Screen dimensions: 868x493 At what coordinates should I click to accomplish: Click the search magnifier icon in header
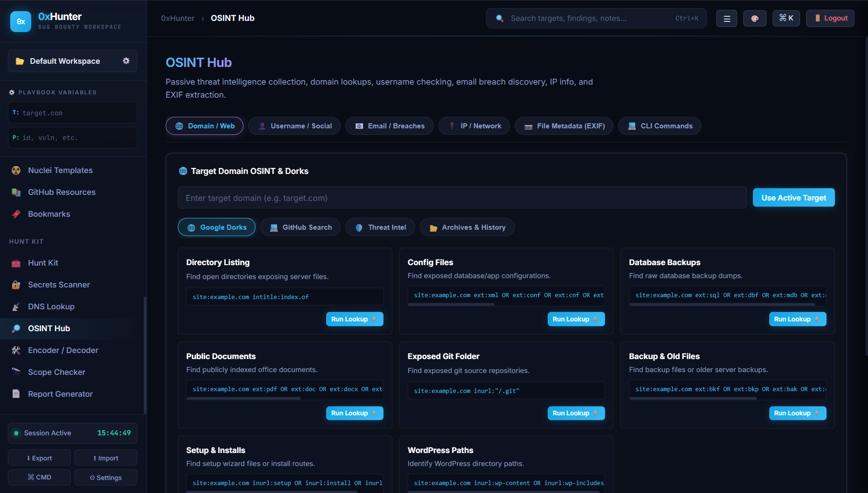[x=500, y=18]
